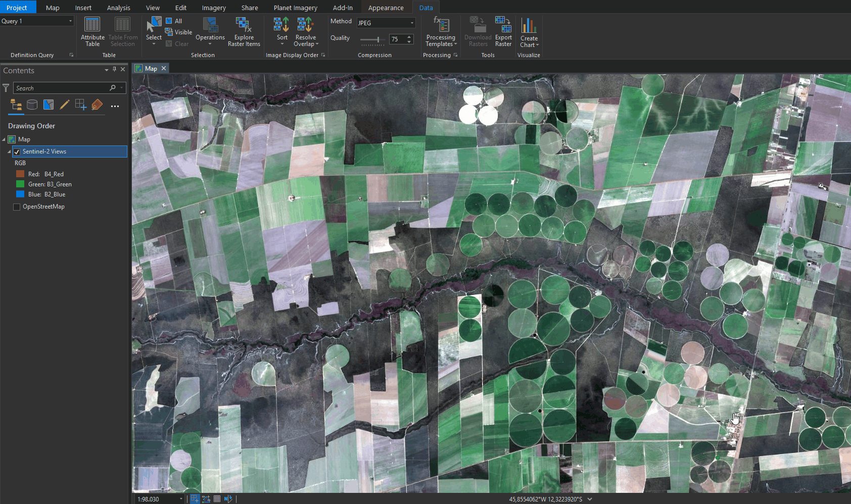
Task: Click the Export Raster tool
Action: point(503,32)
